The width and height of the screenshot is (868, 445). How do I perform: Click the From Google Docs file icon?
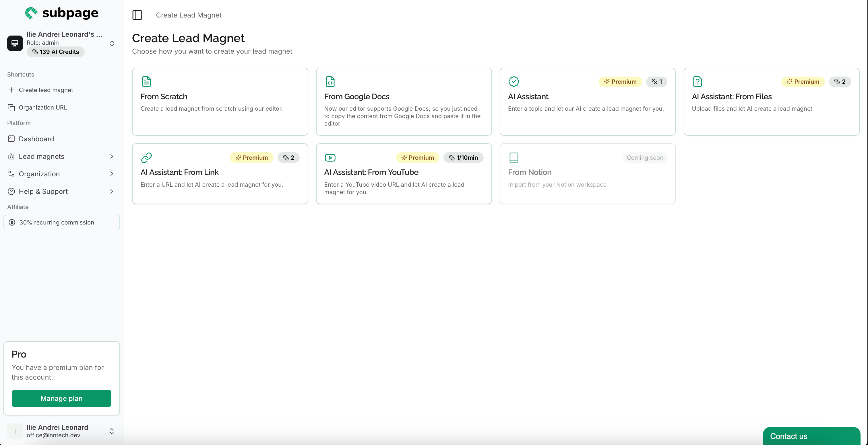330,81
